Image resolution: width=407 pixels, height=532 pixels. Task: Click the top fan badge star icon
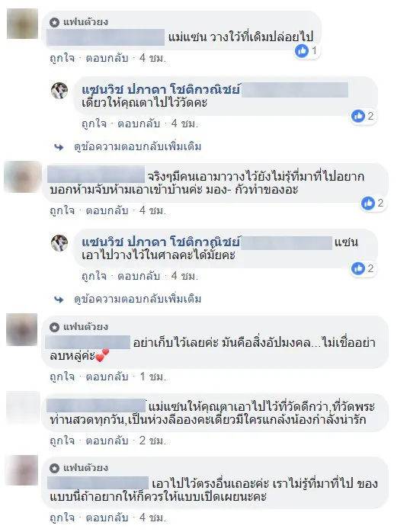[x=54, y=22]
